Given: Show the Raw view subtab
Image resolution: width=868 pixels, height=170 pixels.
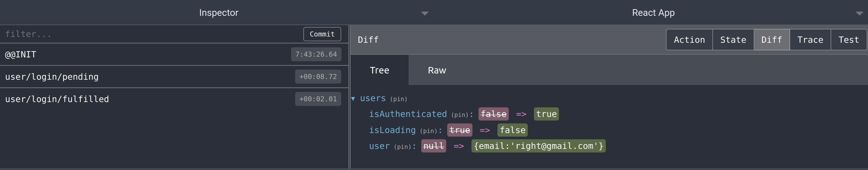Looking at the screenshot, I should click(x=437, y=70).
